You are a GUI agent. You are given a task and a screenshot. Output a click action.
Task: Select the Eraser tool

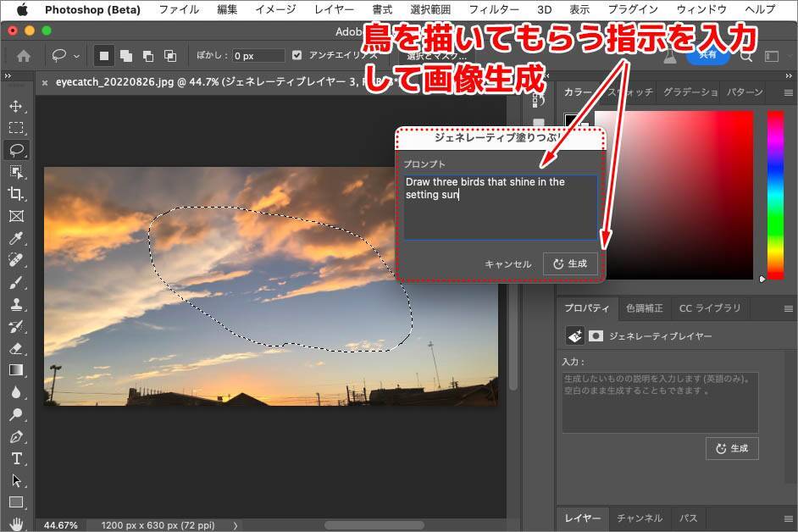click(x=16, y=348)
